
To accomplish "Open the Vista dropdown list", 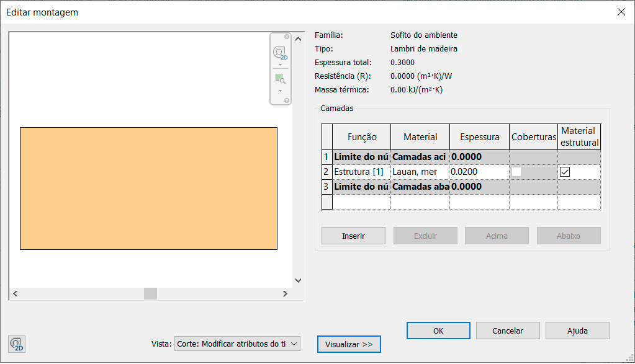I will pos(294,344).
